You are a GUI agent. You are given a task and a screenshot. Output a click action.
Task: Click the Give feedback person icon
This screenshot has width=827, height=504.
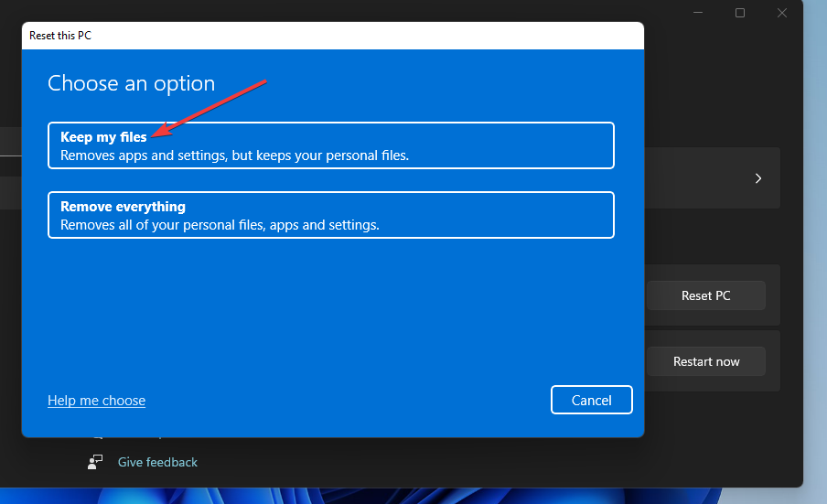click(x=95, y=462)
